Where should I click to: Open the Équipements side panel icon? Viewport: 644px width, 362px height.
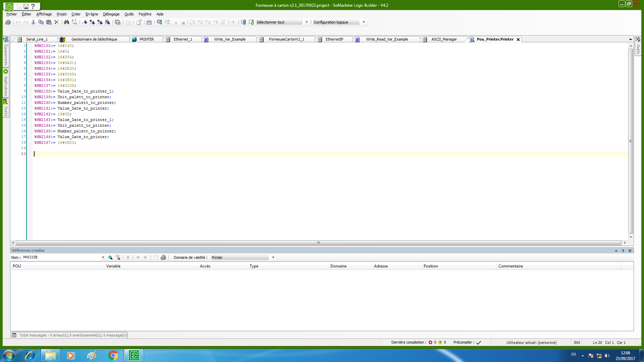click(x=6, y=39)
